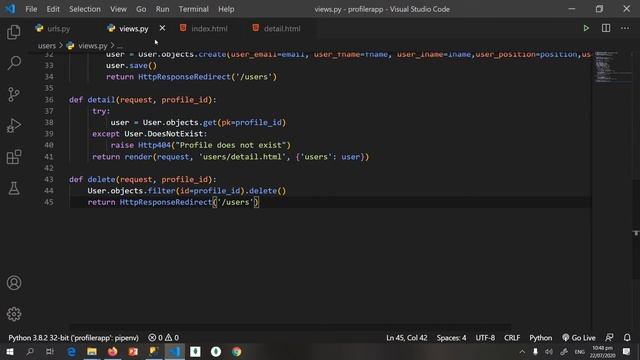Screen dimensions: 640x360
Task: Select Python interpreter 3.8.2 in status bar
Action: click(73, 338)
